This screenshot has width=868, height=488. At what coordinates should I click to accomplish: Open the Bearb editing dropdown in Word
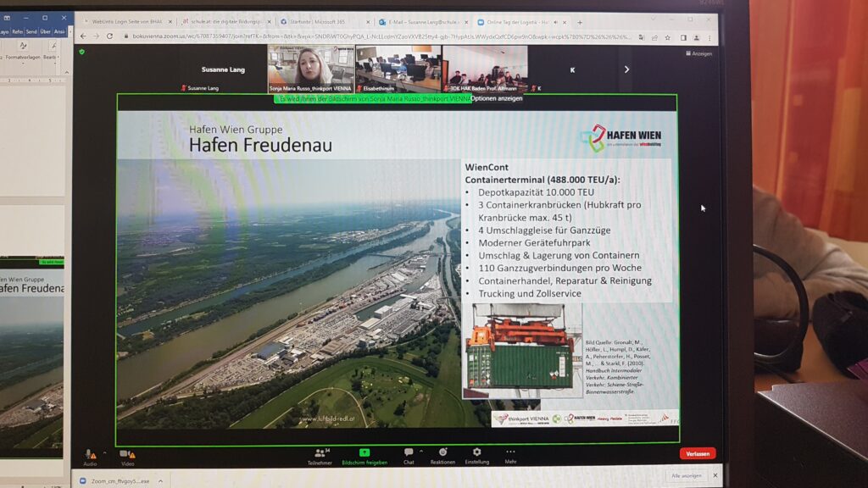point(51,52)
